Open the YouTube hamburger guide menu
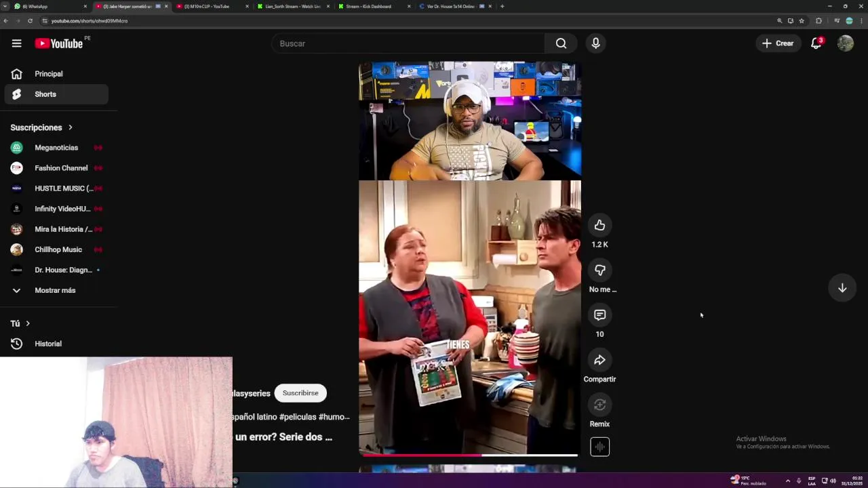 pyautogui.click(x=16, y=43)
